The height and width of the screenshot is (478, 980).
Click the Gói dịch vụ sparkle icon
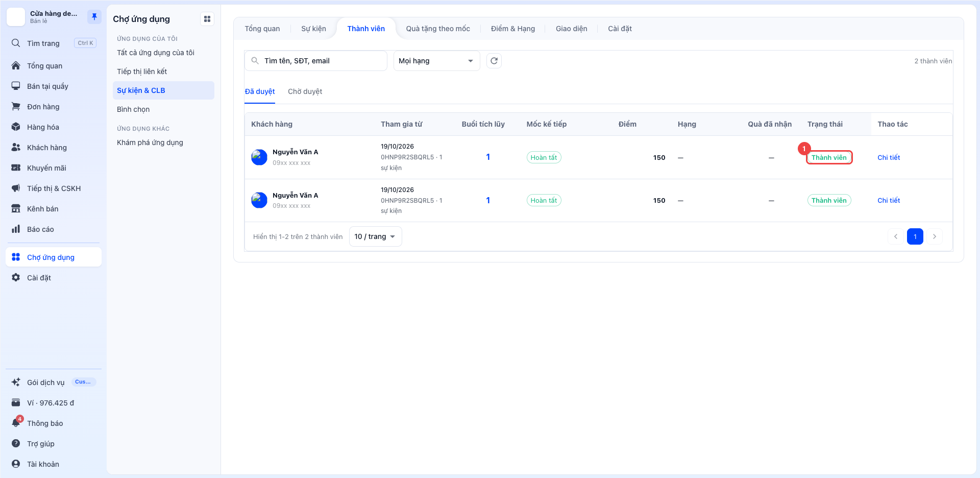pos(16,383)
